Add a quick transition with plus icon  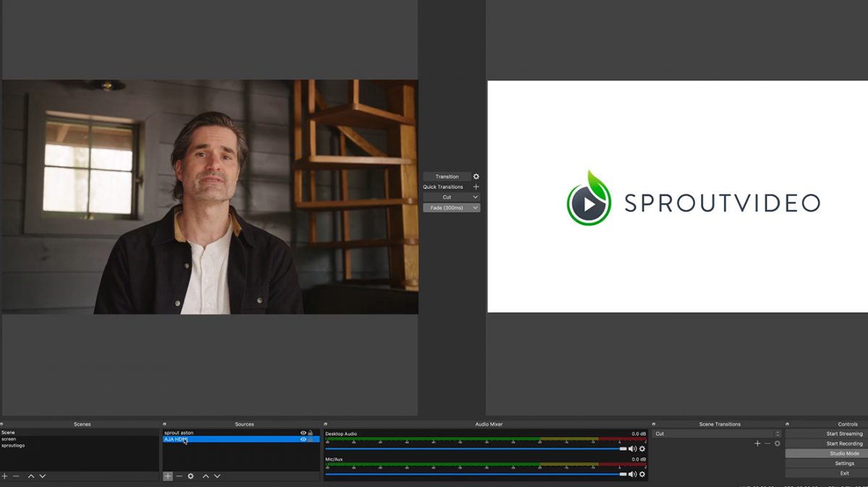coord(476,187)
